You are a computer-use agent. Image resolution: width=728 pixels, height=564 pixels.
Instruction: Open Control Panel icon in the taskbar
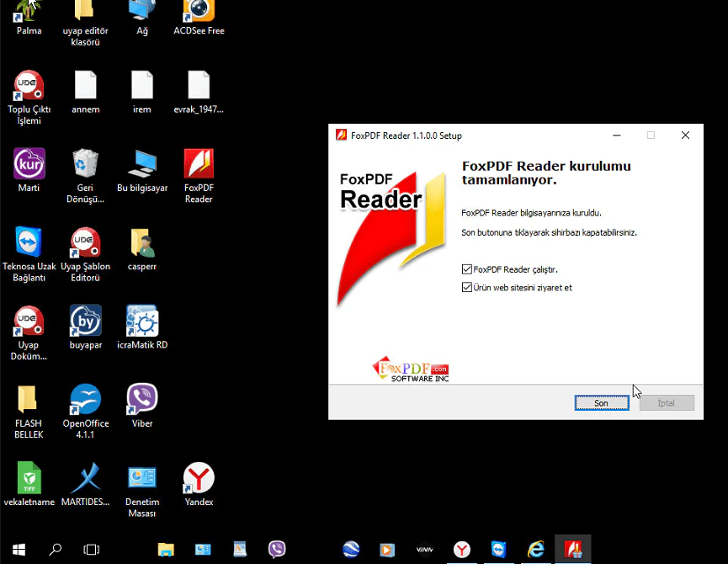[203, 550]
